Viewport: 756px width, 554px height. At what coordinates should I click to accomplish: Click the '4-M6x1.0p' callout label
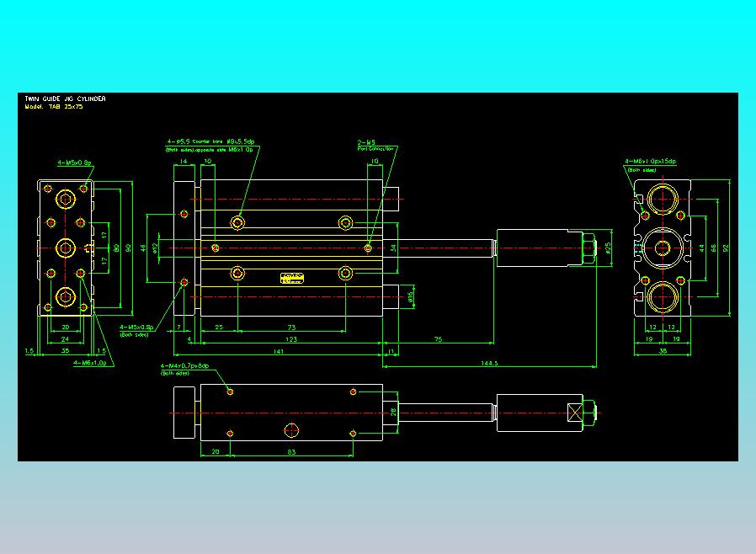tap(90, 363)
